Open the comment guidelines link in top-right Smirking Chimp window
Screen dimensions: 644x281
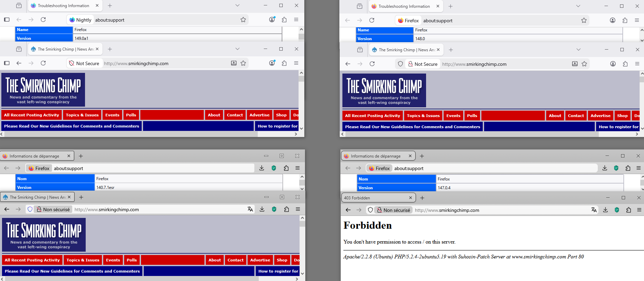click(x=413, y=127)
